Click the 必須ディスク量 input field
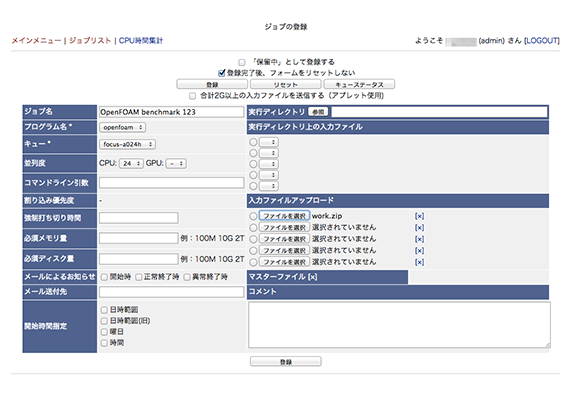The height and width of the screenshot is (396, 570). click(x=139, y=259)
